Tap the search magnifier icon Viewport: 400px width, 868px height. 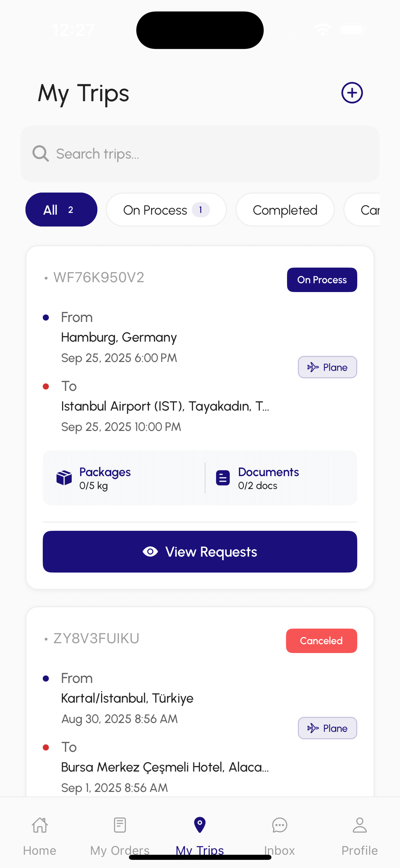click(x=41, y=153)
